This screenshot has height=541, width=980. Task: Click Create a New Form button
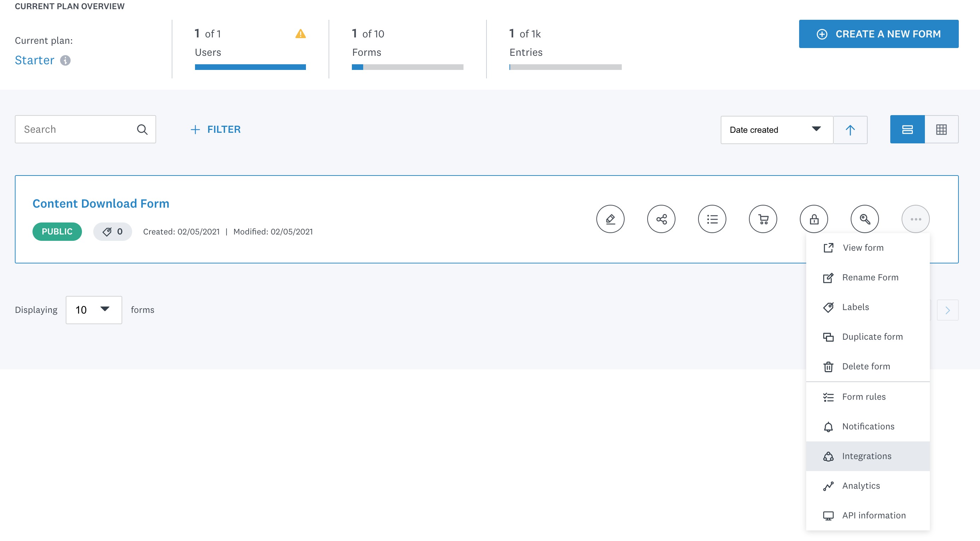pos(878,34)
